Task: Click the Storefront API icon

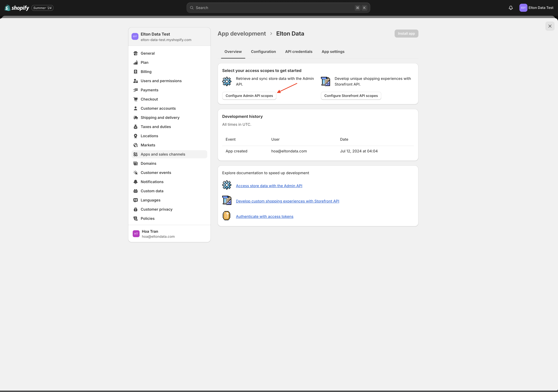Action: click(326, 81)
